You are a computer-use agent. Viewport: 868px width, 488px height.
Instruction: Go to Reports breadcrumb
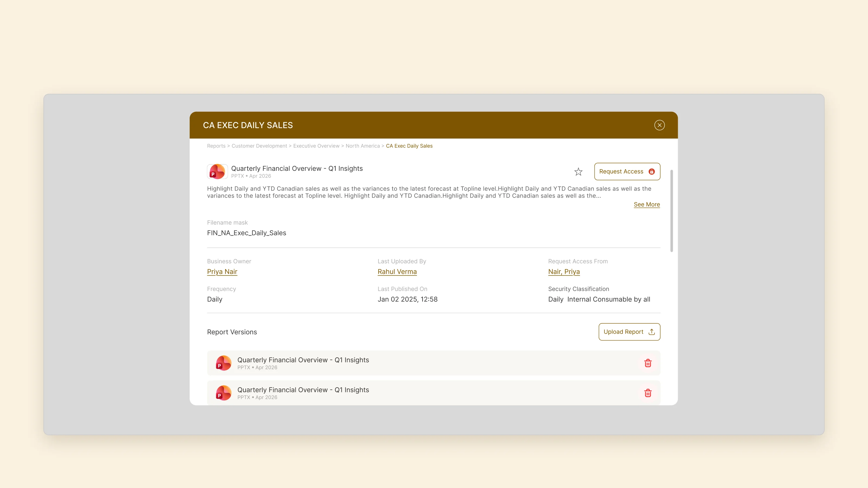point(216,146)
